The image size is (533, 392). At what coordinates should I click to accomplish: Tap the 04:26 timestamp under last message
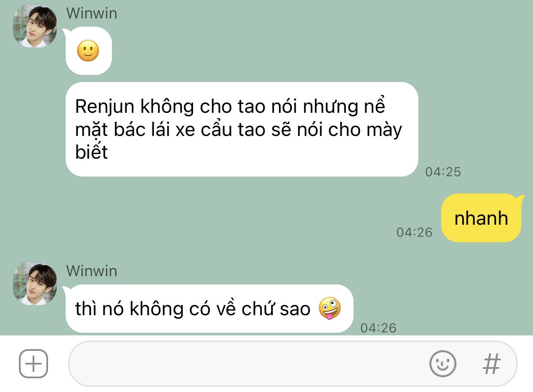coord(378,328)
